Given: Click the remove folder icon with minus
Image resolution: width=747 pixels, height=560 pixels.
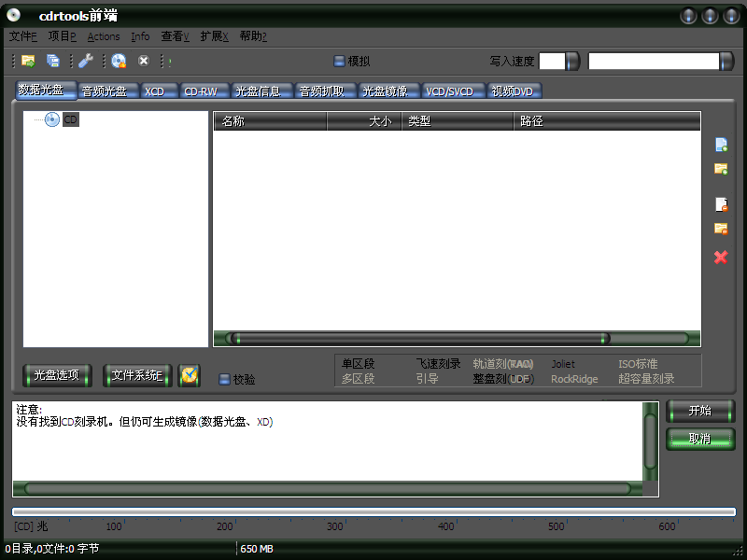Looking at the screenshot, I should (x=721, y=229).
